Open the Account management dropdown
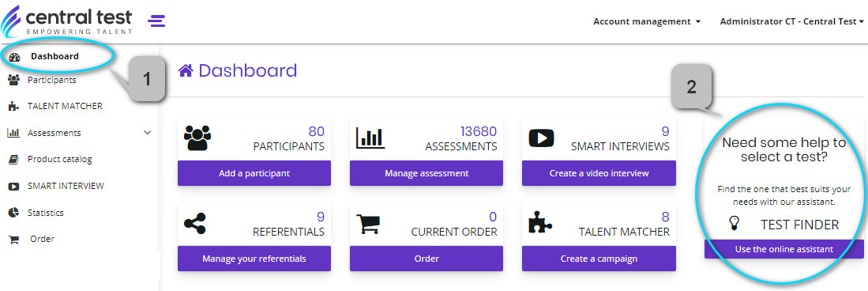The image size is (868, 291). [647, 21]
